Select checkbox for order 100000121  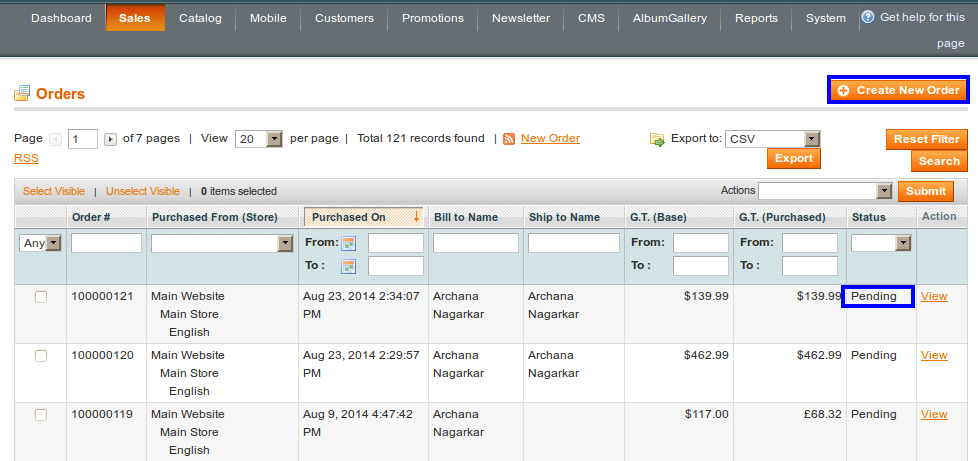pyautogui.click(x=41, y=297)
